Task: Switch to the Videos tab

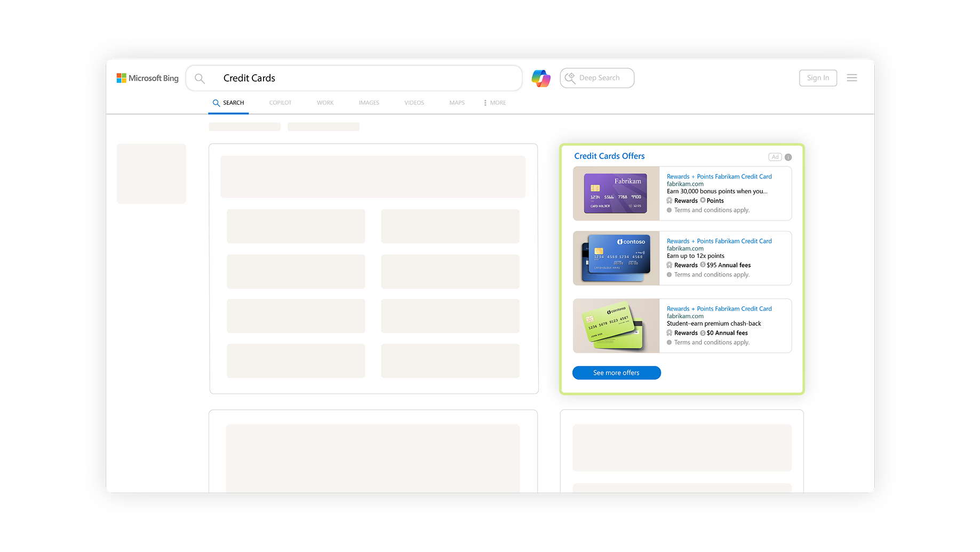Action: pos(414,102)
